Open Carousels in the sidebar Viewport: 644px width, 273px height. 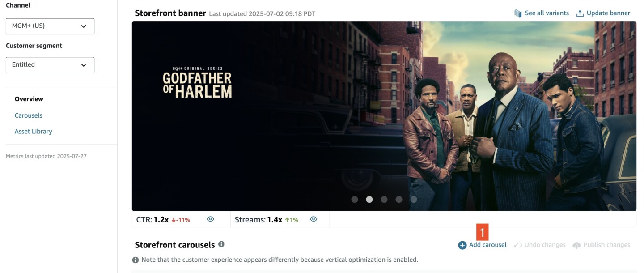point(29,115)
